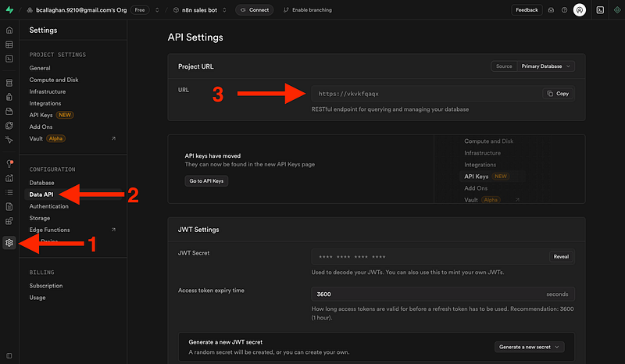Open the inbox notifications icon

point(551,10)
